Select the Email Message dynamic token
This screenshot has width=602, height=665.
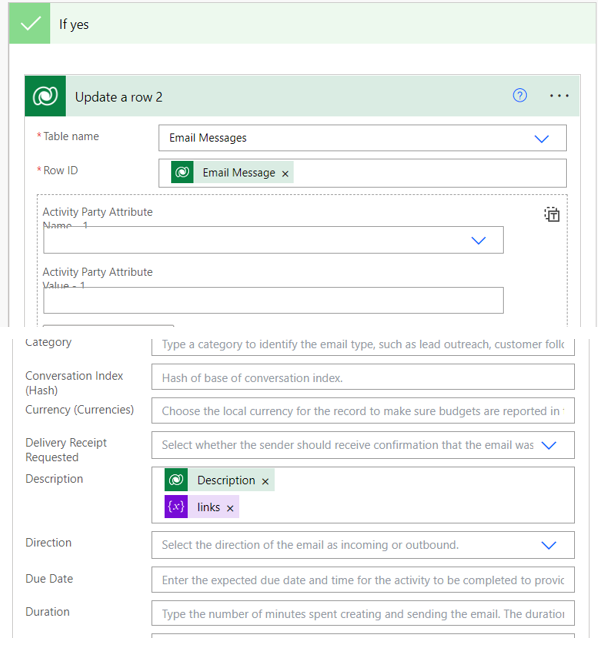[239, 172]
